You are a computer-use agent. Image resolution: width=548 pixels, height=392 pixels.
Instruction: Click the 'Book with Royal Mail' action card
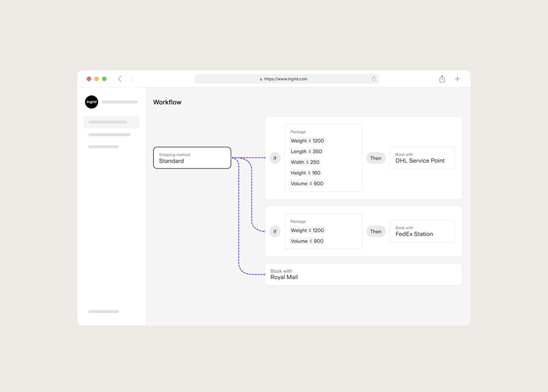[363, 274]
